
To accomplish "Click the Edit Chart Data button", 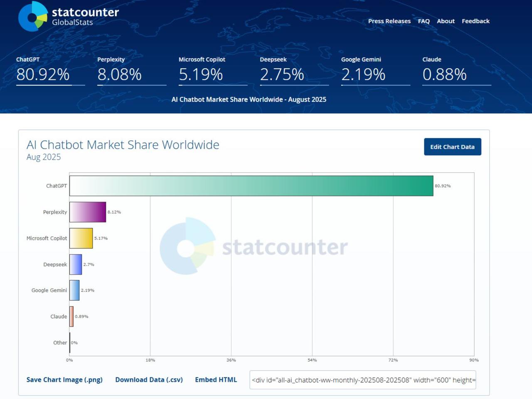I will coord(452,146).
